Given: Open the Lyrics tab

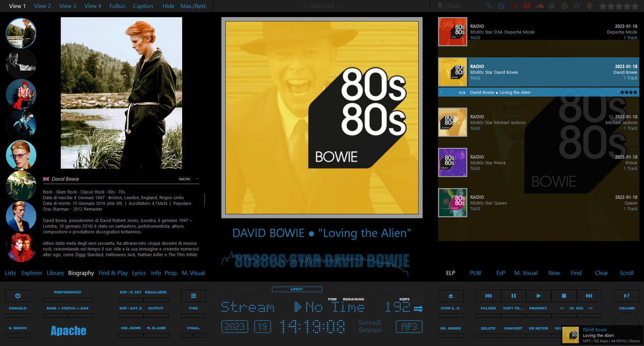Looking at the screenshot, I should pyautogui.click(x=139, y=273).
